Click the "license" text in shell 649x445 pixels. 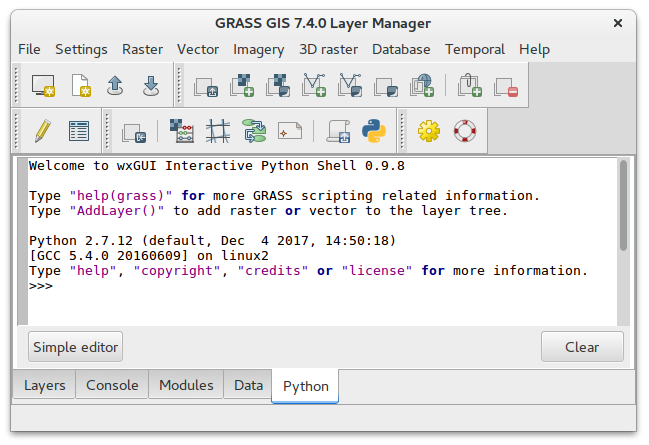click(x=377, y=271)
